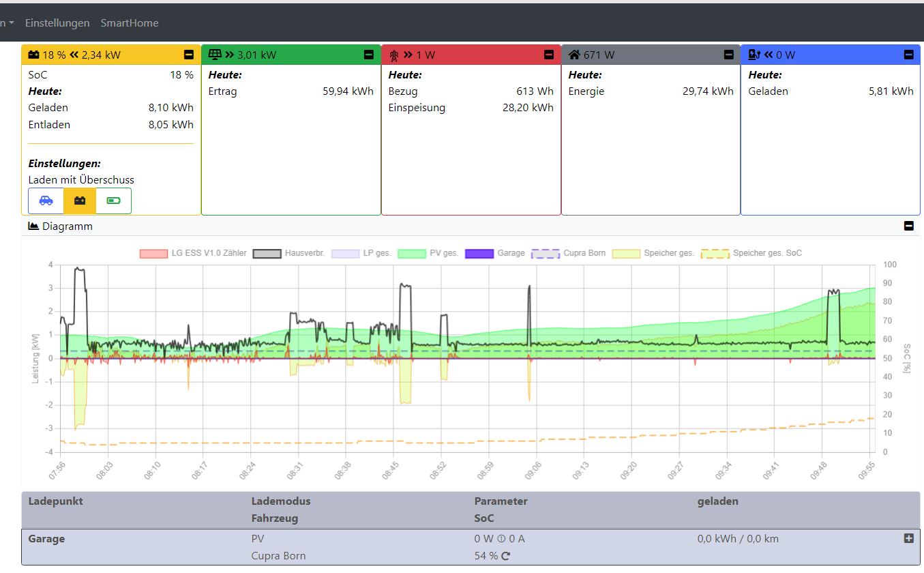Click the 54 % vehicle SoC value
The image size is (924, 573).
point(486,556)
